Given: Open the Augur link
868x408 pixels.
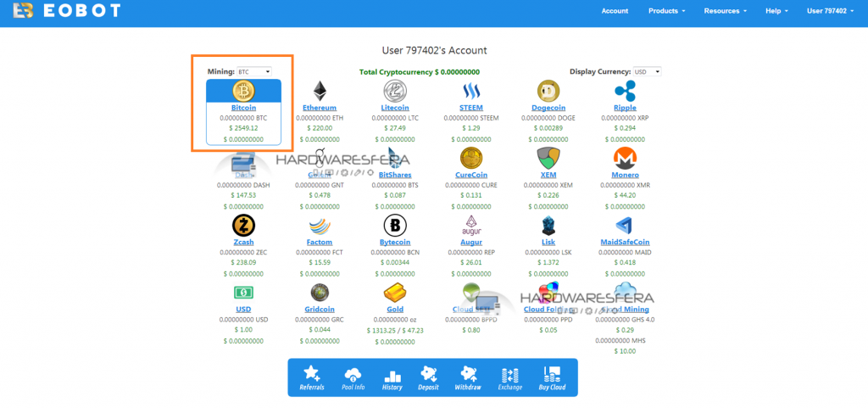Looking at the screenshot, I should tap(471, 243).
